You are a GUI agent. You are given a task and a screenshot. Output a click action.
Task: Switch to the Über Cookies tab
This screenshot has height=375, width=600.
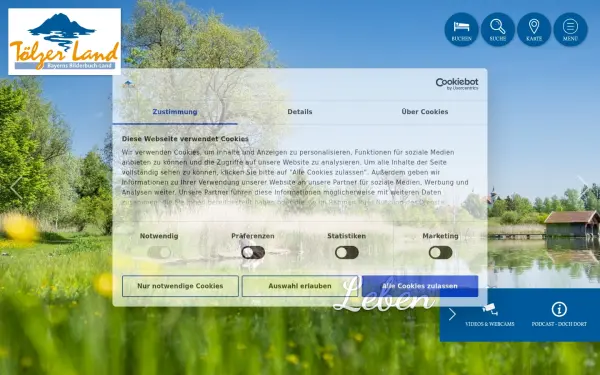click(425, 112)
